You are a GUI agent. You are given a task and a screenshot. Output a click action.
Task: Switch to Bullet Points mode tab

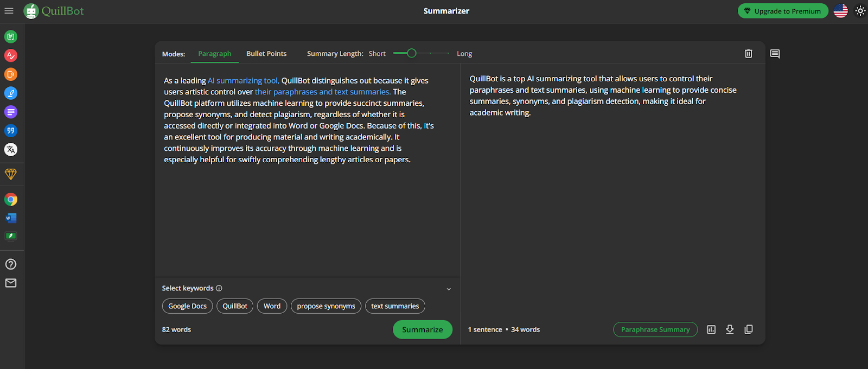266,54
